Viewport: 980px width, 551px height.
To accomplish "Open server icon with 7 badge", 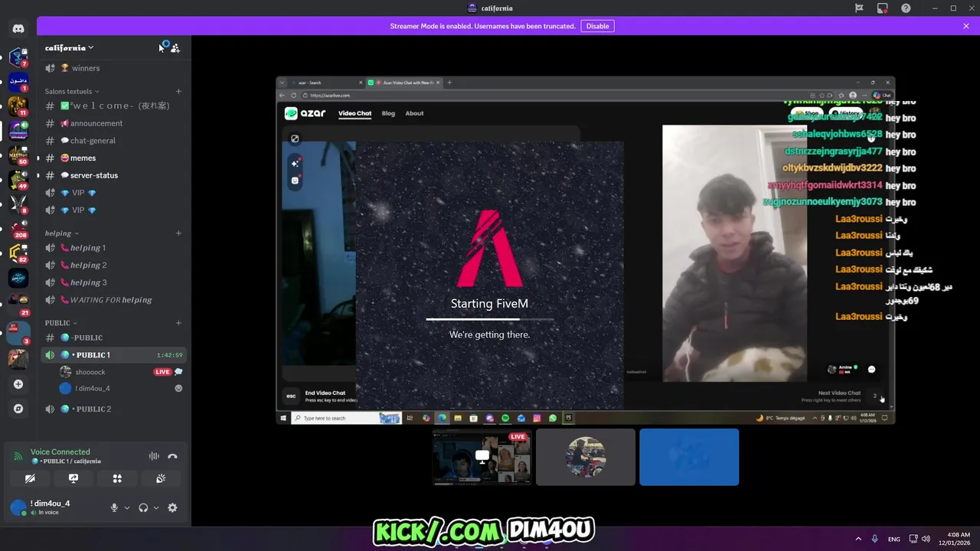I will tap(18, 57).
